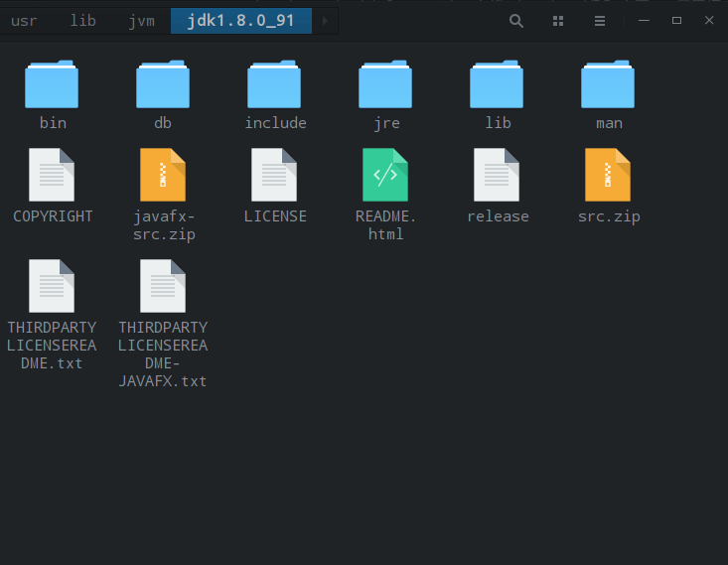Click the 'release' file name

pos(498,216)
